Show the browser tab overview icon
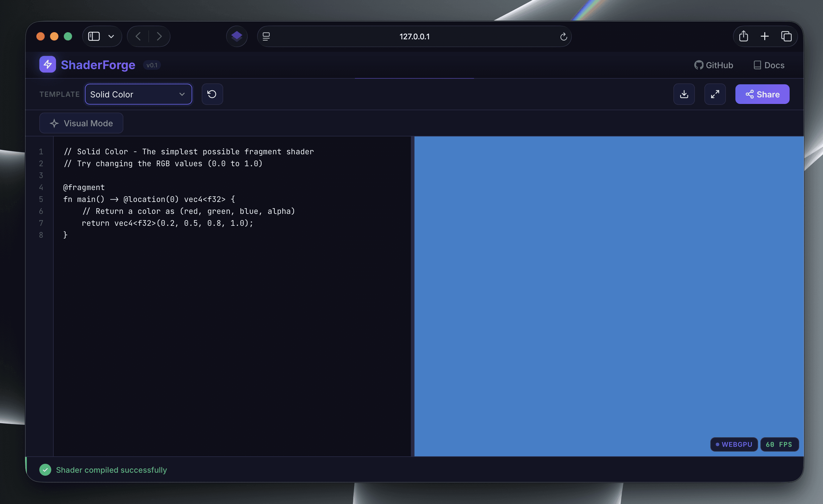The image size is (823, 504). 786,36
